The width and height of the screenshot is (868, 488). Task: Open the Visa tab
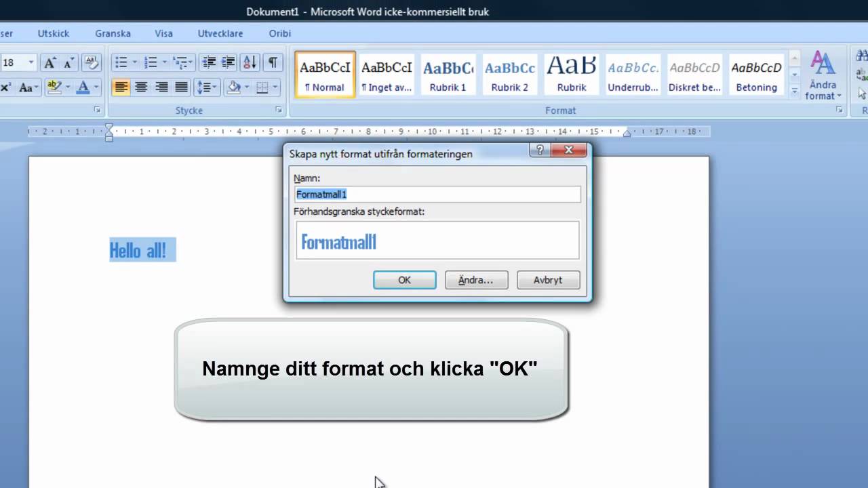point(163,33)
